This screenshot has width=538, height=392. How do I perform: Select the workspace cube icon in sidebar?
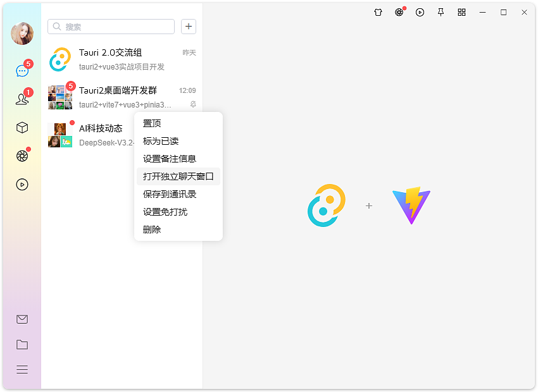coord(22,127)
